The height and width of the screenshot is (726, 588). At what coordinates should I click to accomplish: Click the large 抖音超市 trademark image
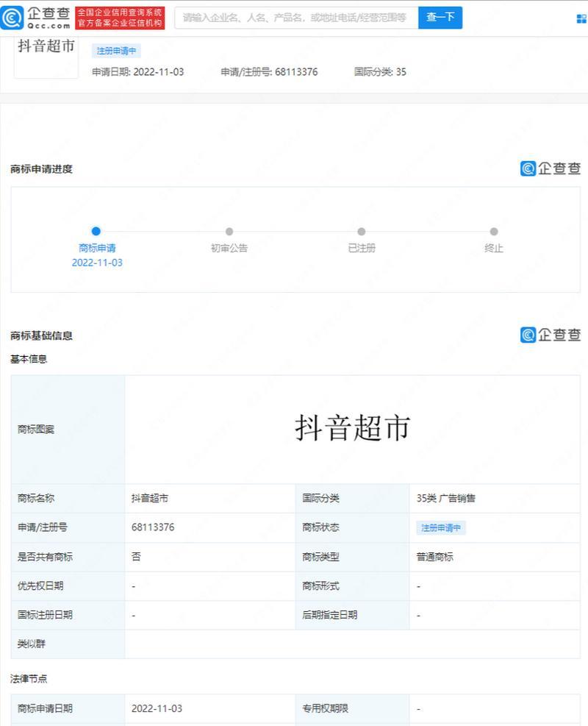353,428
